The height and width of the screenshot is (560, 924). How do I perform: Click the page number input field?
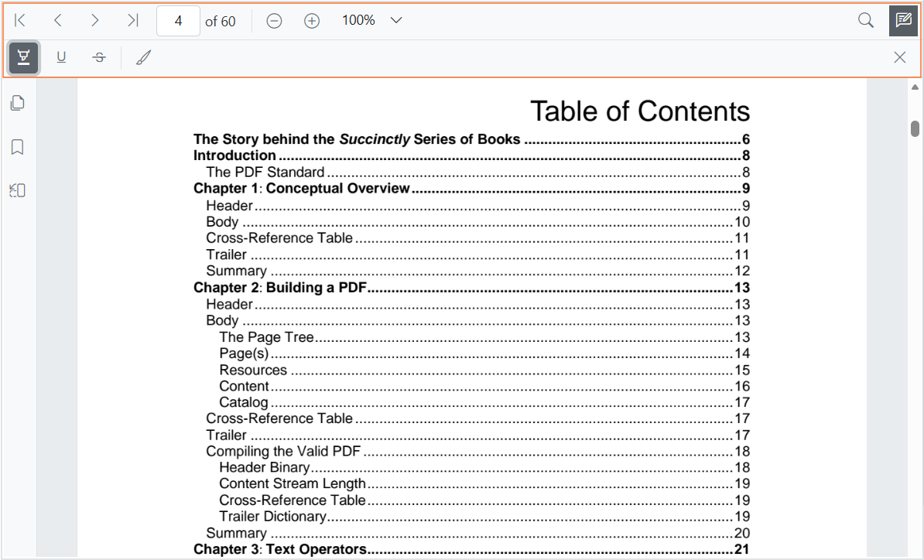pos(178,20)
